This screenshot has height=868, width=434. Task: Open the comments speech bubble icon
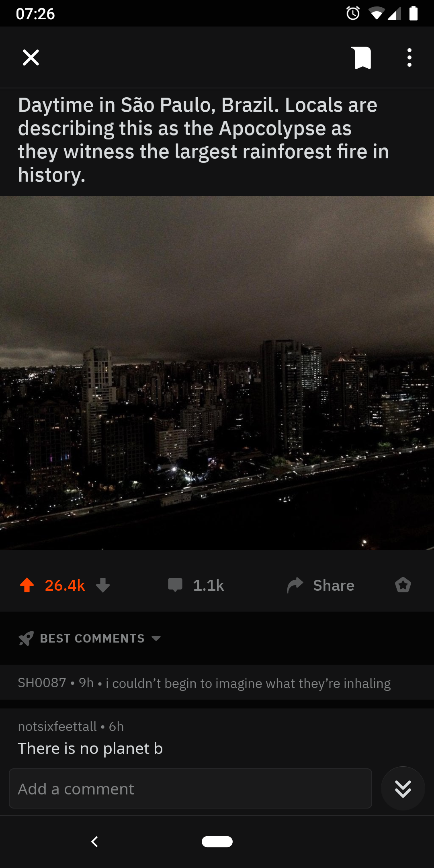[175, 585]
